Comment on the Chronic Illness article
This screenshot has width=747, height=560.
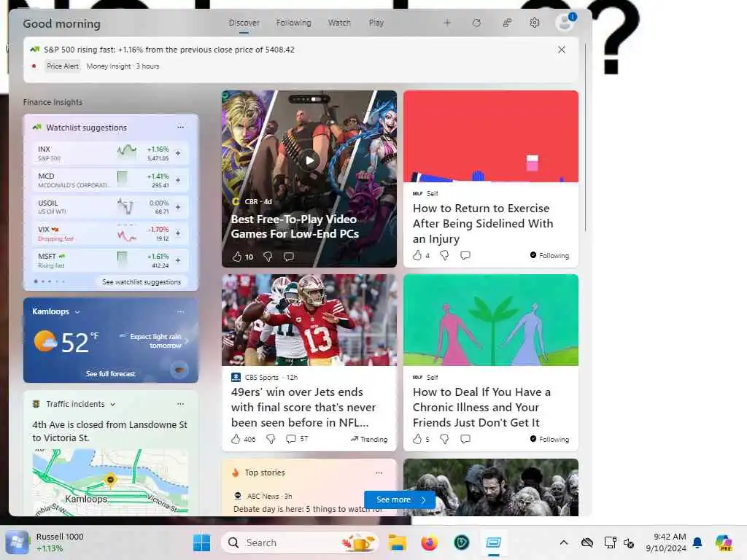tap(465, 439)
